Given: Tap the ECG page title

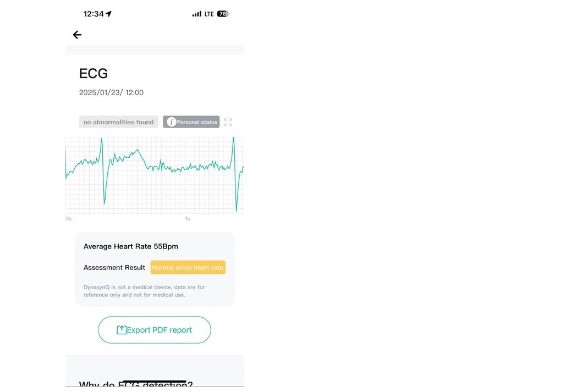Looking at the screenshot, I should 94,73.
